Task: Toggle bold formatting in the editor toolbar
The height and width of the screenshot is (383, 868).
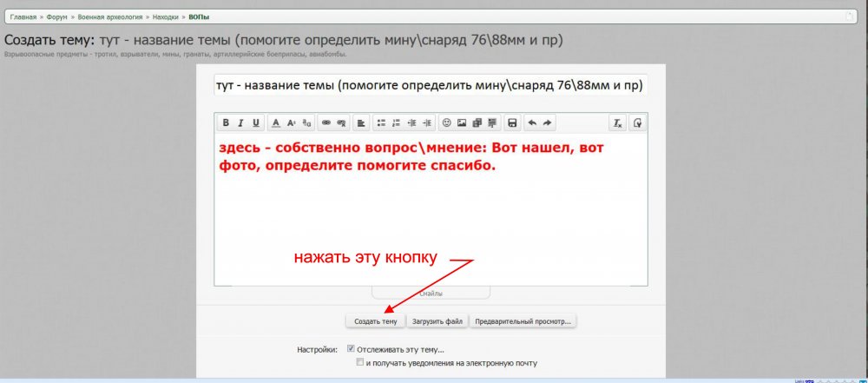Action: tap(226, 122)
